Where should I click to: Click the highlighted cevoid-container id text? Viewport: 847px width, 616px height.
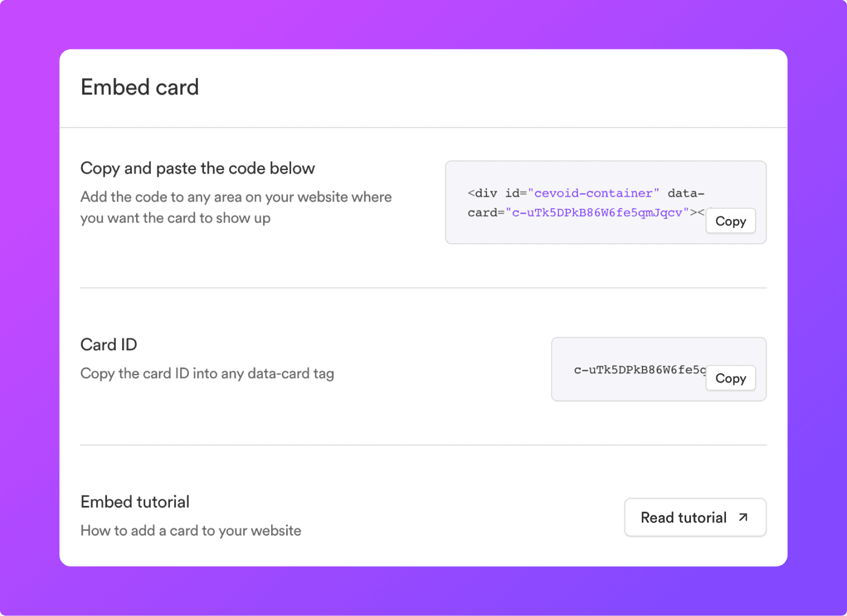click(594, 192)
